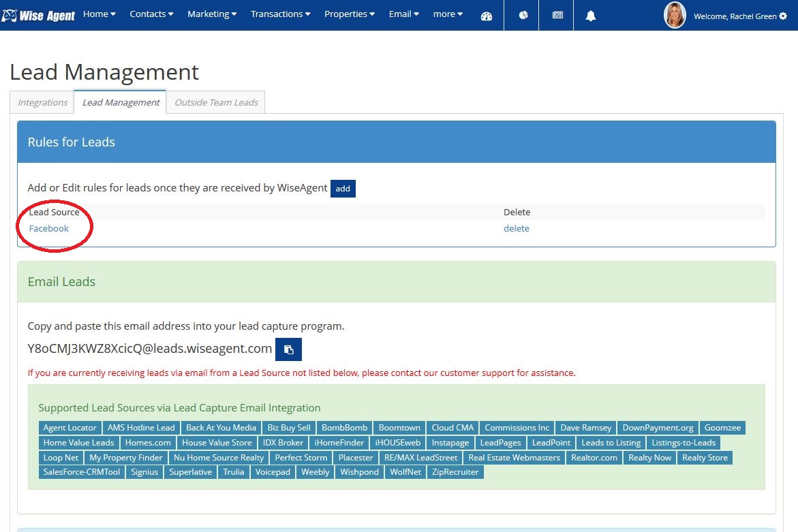The width and height of the screenshot is (798, 532).
Task: Click the ZipRecruiter tag
Action: [455, 472]
